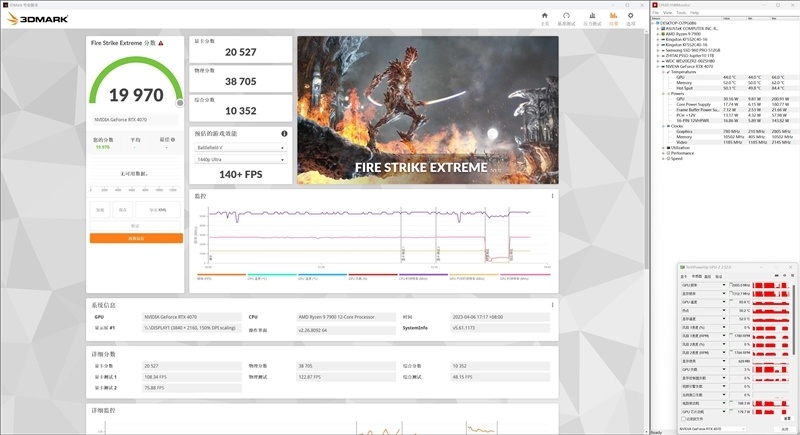800x435 pixels.
Task: Open the three-dot menu of the monitoring panel
Action: click(x=552, y=196)
